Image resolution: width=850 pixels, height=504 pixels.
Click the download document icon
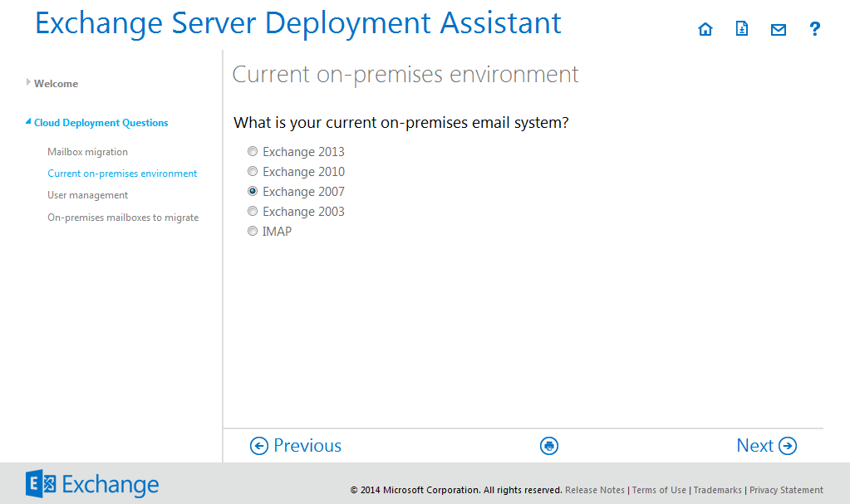[x=742, y=29]
